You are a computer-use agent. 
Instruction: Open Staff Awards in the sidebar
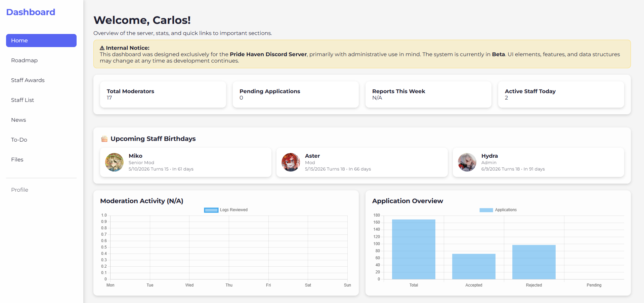click(x=28, y=80)
